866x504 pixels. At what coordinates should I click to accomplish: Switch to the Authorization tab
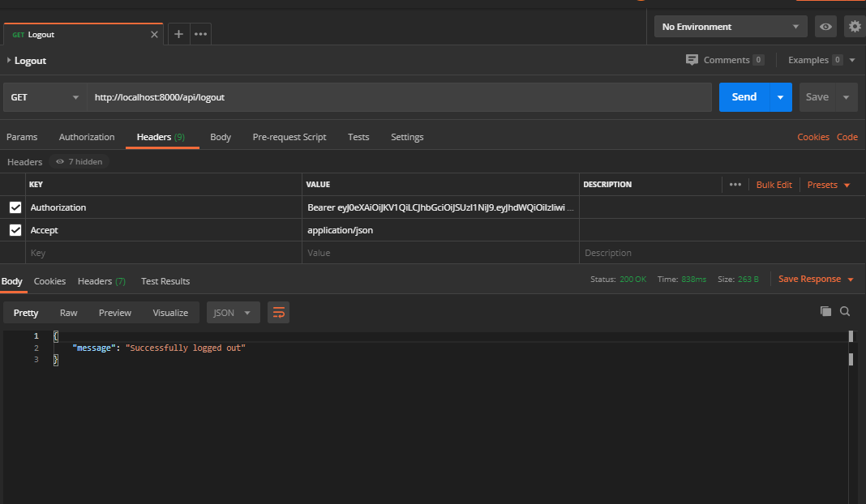tap(87, 137)
